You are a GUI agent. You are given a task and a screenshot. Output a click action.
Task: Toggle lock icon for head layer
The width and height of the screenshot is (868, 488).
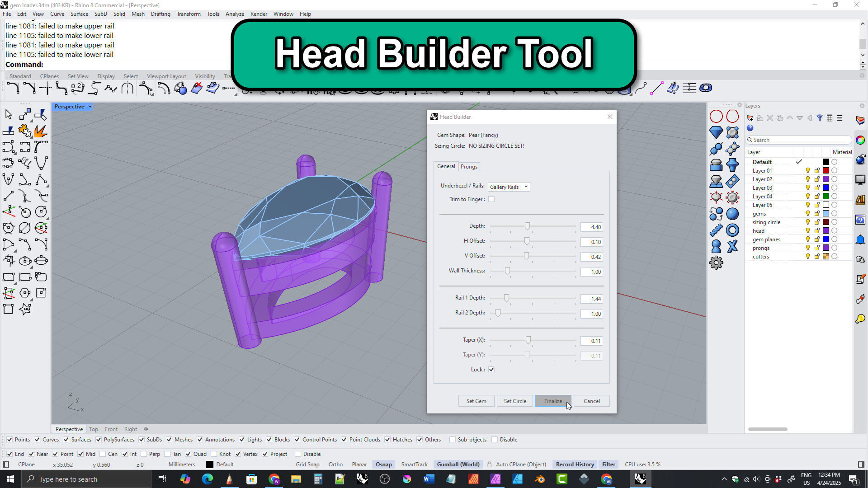pyautogui.click(x=817, y=231)
